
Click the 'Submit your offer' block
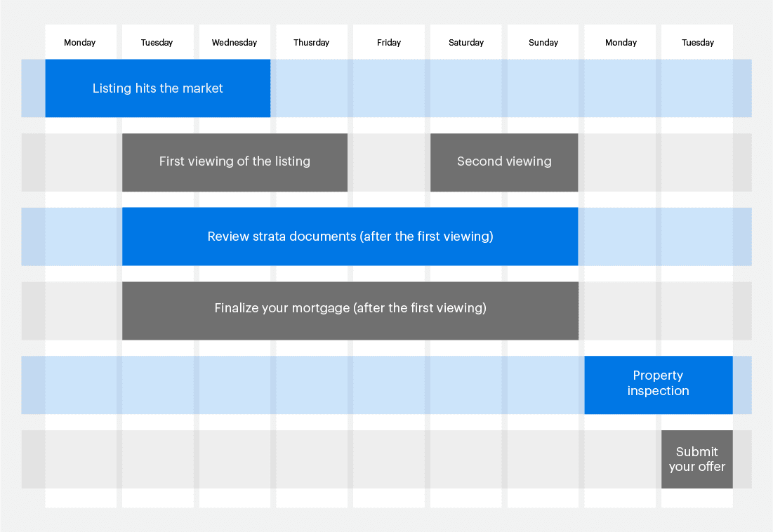click(697, 459)
